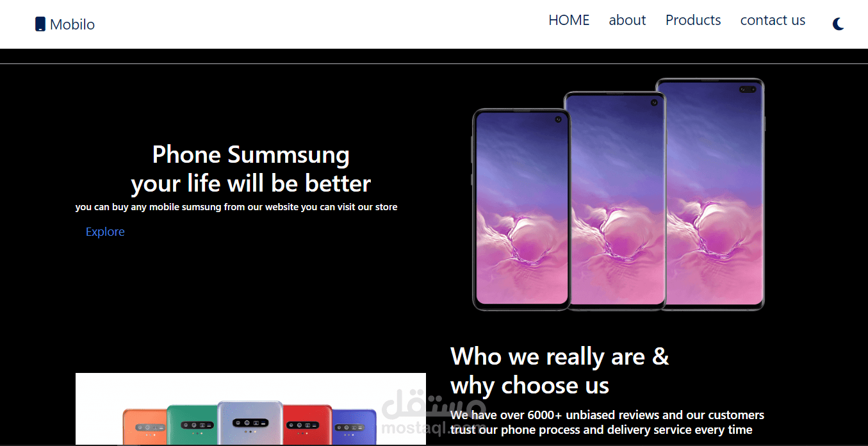Click the middle phone in hero image
The image size is (868, 446).
pos(615,201)
